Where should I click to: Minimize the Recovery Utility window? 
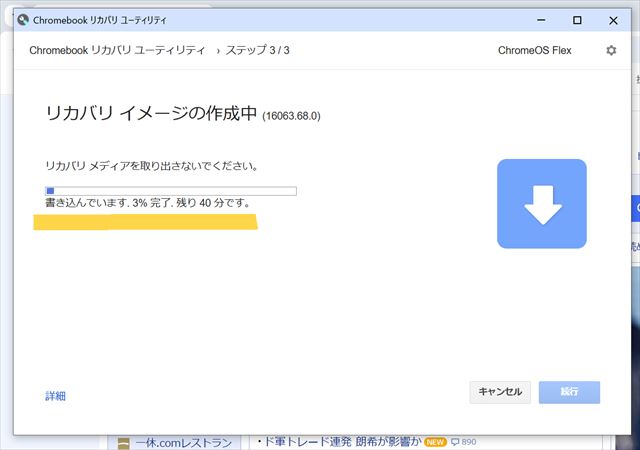541,20
